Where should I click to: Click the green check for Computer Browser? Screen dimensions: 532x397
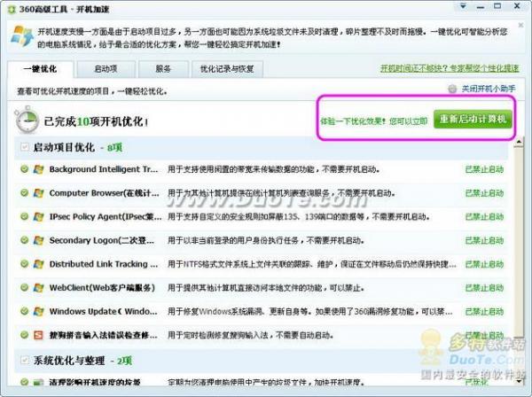[24, 192]
